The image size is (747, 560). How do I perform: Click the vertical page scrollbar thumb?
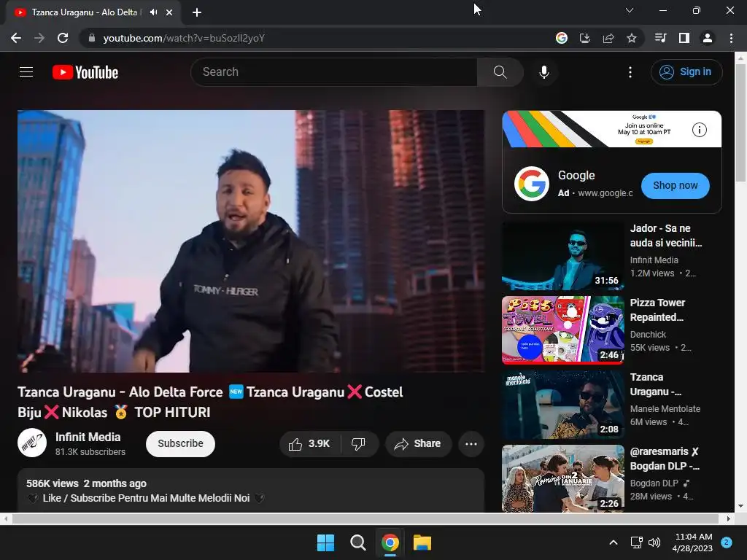pyautogui.click(x=740, y=122)
